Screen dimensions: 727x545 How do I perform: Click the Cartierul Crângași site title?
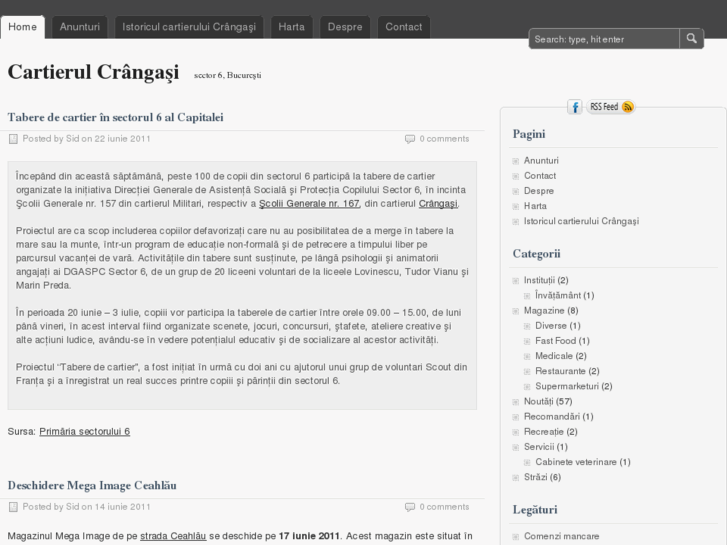coord(93,72)
